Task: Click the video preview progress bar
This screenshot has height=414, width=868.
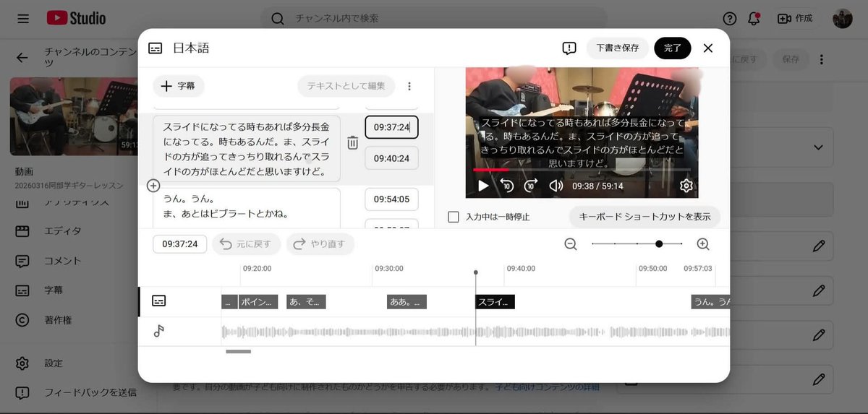Action: [582, 170]
